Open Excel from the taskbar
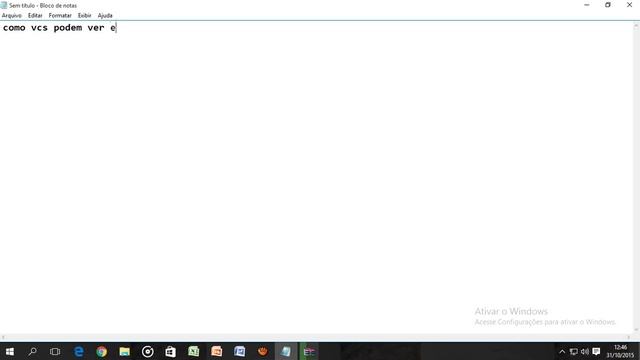Viewport: 640px width, 360px height. [193, 351]
